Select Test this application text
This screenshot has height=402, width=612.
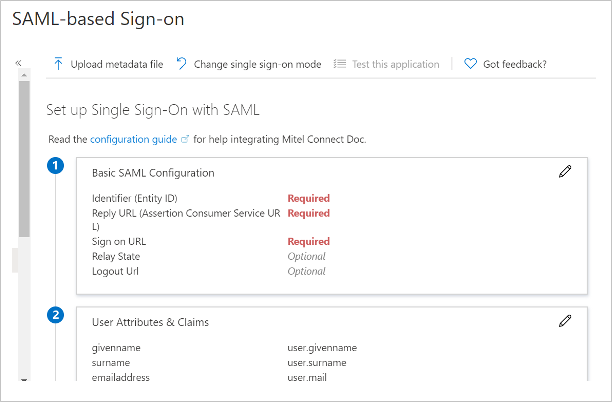[395, 64]
